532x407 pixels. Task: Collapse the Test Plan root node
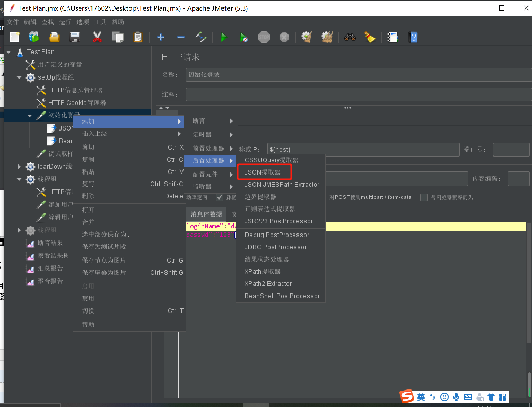[9, 52]
